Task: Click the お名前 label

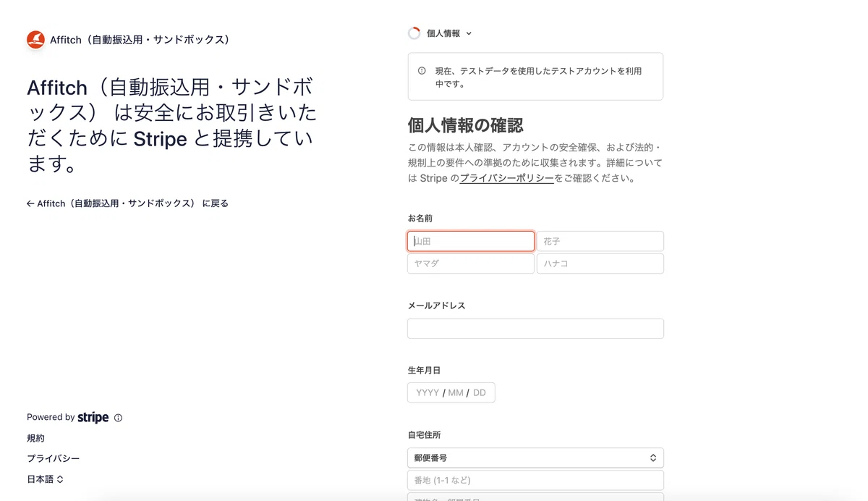Action: pos(420,218)
